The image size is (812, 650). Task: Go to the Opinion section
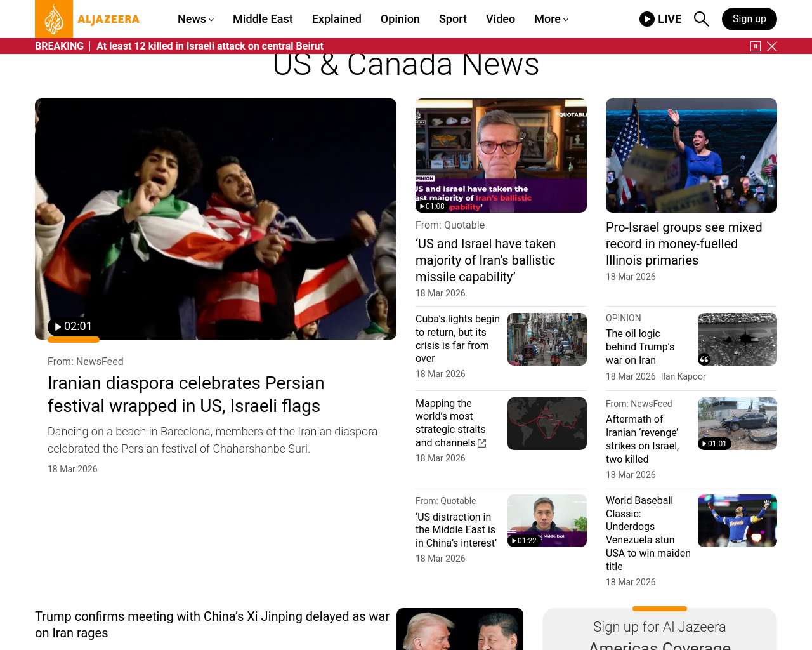(400, 19)
